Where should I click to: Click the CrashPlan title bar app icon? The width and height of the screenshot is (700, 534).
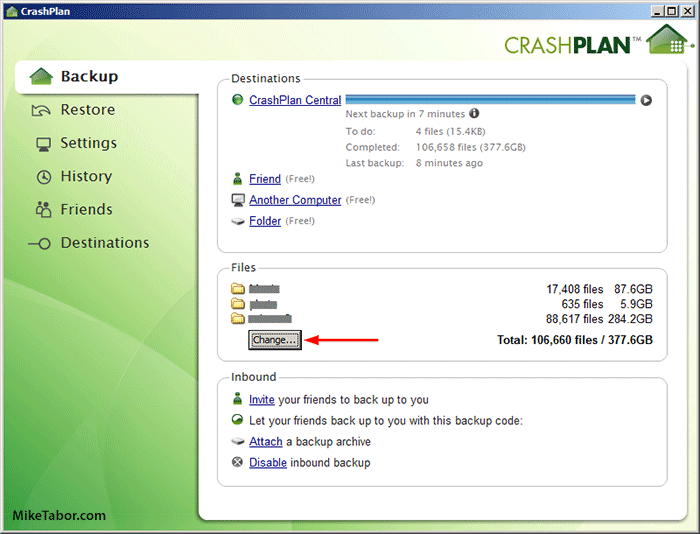(x=12, y=11)
